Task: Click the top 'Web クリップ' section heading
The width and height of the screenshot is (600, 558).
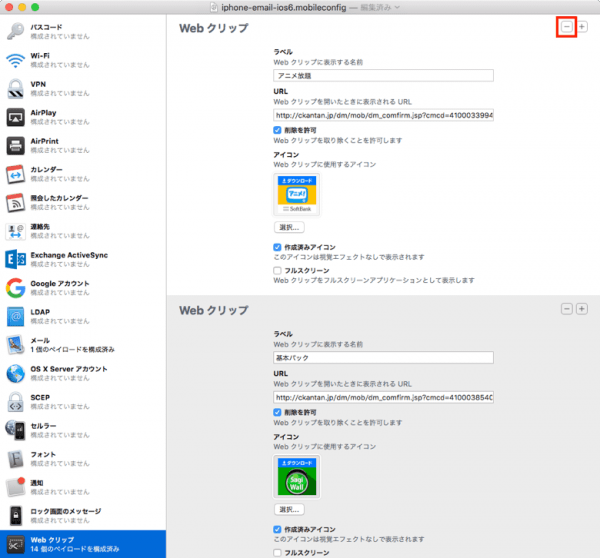Action: point(214,28)
